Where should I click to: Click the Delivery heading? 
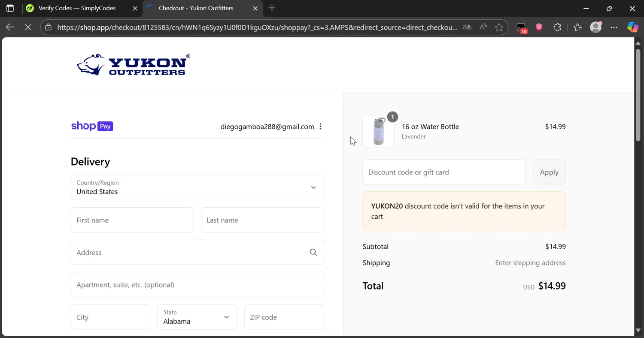click(90, 162)
